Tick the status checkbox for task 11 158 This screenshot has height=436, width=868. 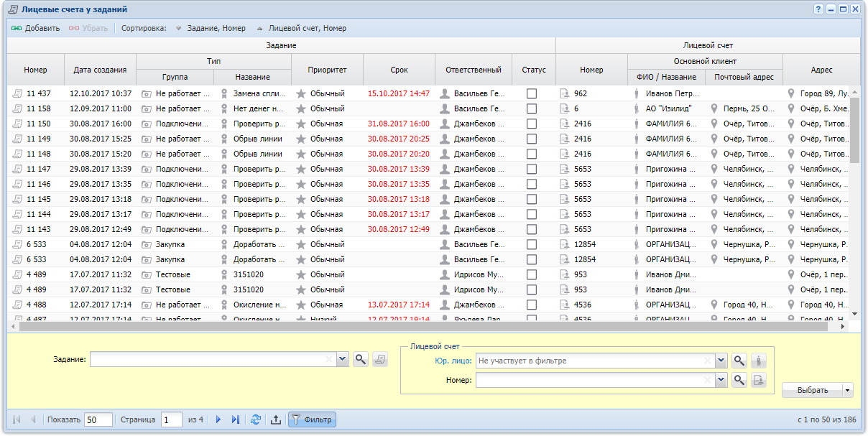532,108
